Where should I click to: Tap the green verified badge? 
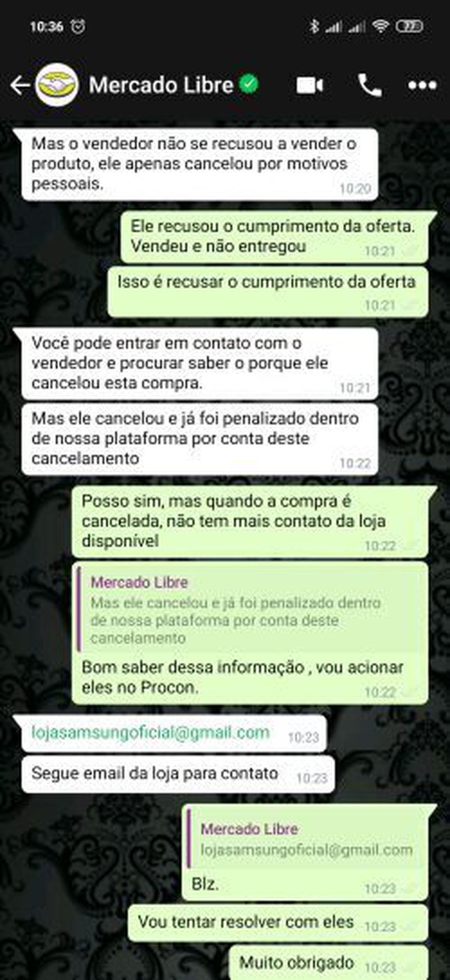tap(249, 85)
